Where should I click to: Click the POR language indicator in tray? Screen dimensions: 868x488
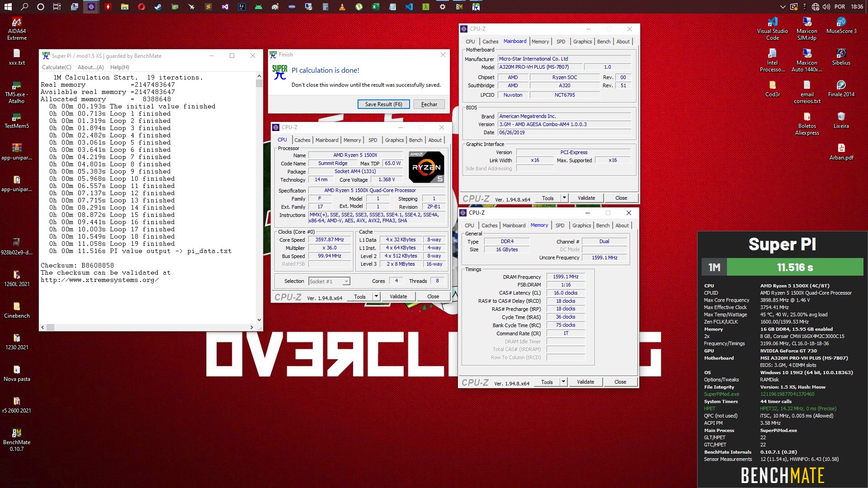[x=840, y=7]
